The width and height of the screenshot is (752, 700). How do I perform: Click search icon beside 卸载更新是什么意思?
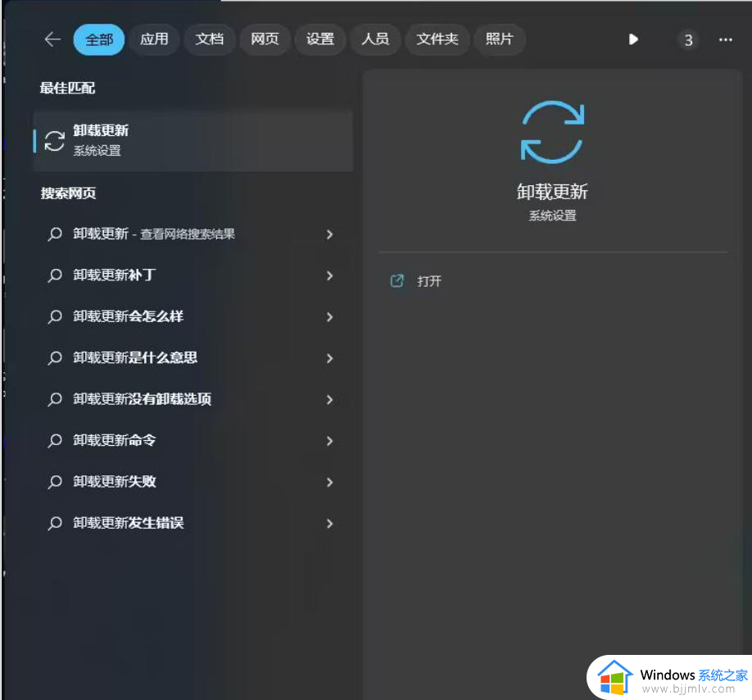[x=55, y=358]
